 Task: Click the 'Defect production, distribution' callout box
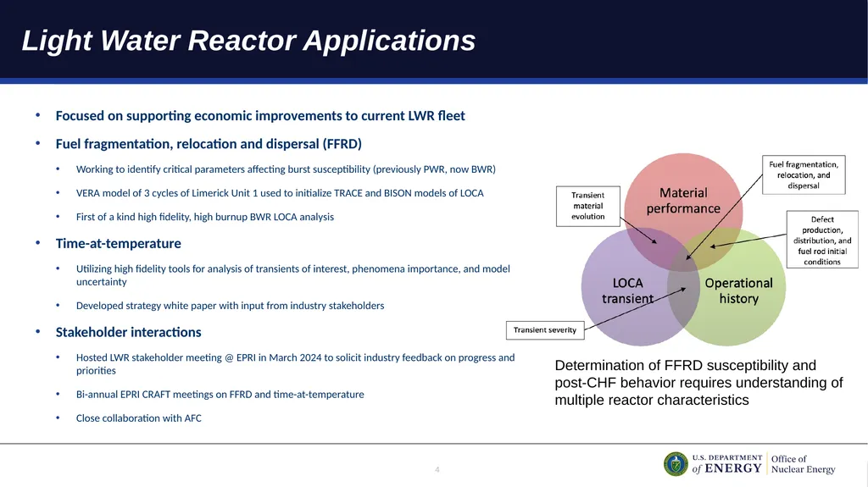[x=822, y=240]
